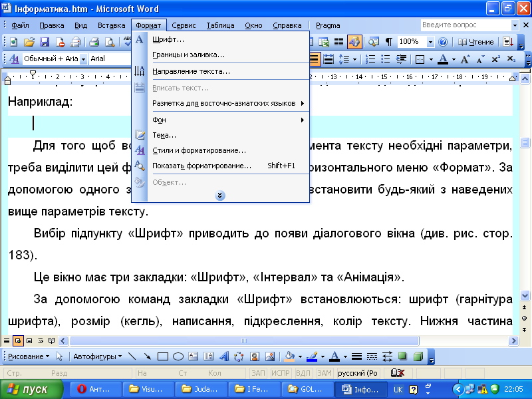This screenshot has width=532, height=399.
Task: Insert a Text Box from Drawing toolbar
Action: point(194,356)
